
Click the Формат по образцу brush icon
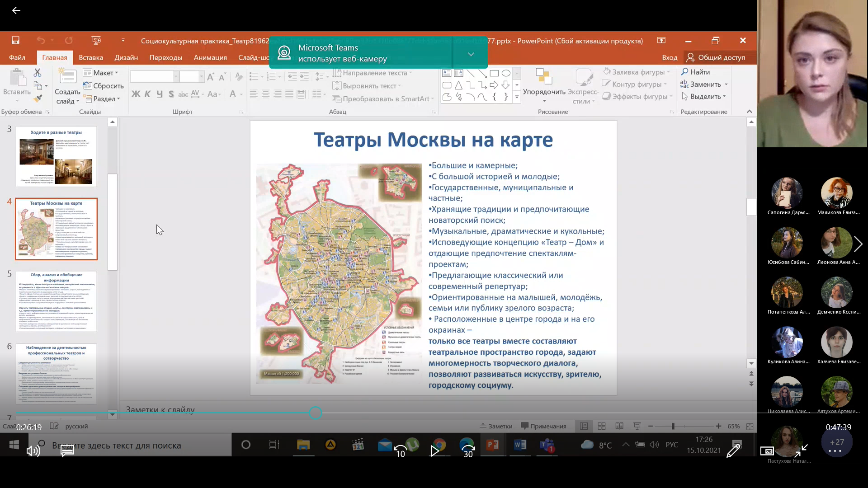38,99
